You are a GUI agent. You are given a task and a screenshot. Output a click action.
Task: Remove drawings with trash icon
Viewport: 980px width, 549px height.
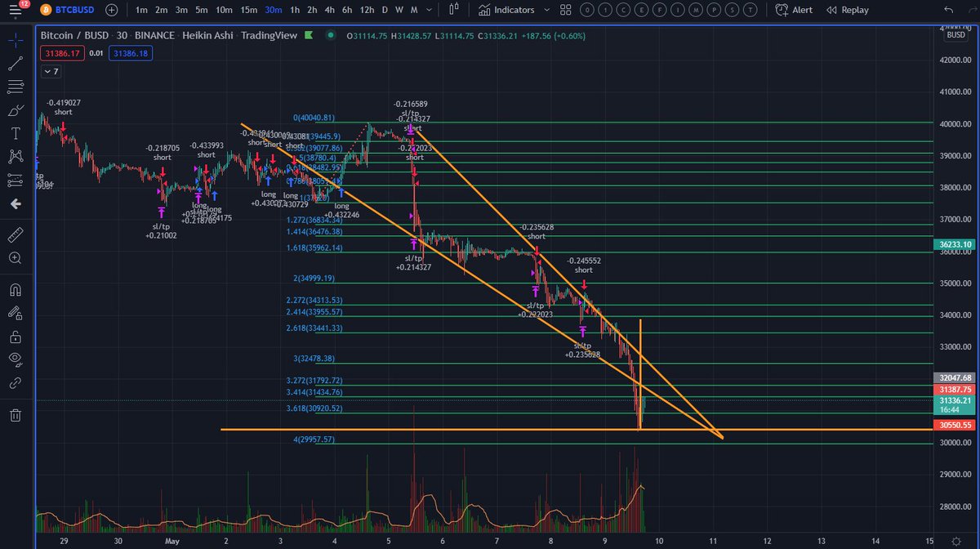pos(16,415)
